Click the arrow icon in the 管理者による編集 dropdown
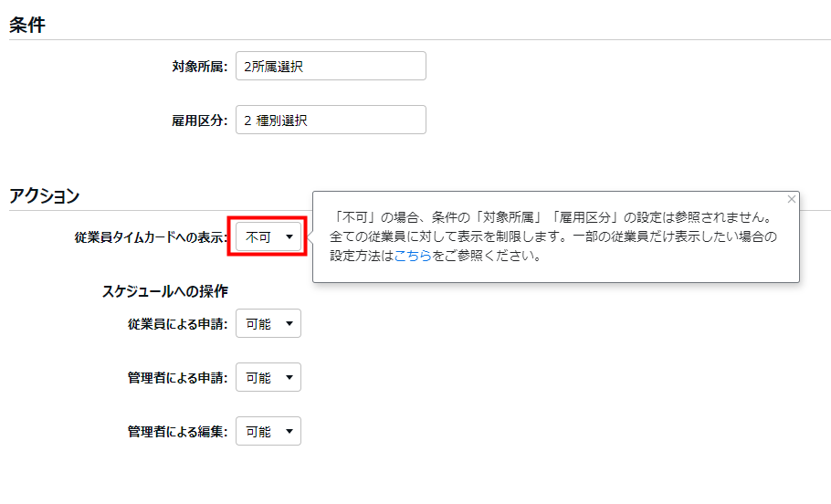This screenshot has width=831, height=504. (x=289, y=432)
